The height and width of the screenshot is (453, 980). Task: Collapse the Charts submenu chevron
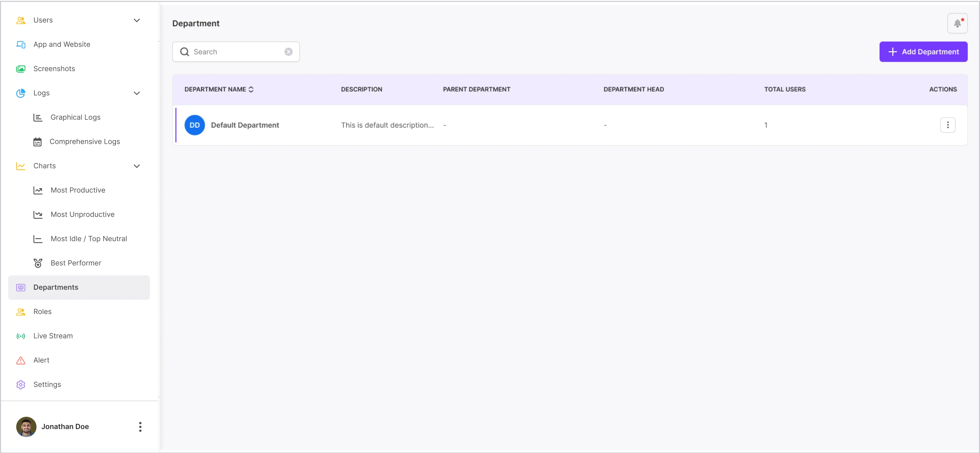tap(137, 166)
